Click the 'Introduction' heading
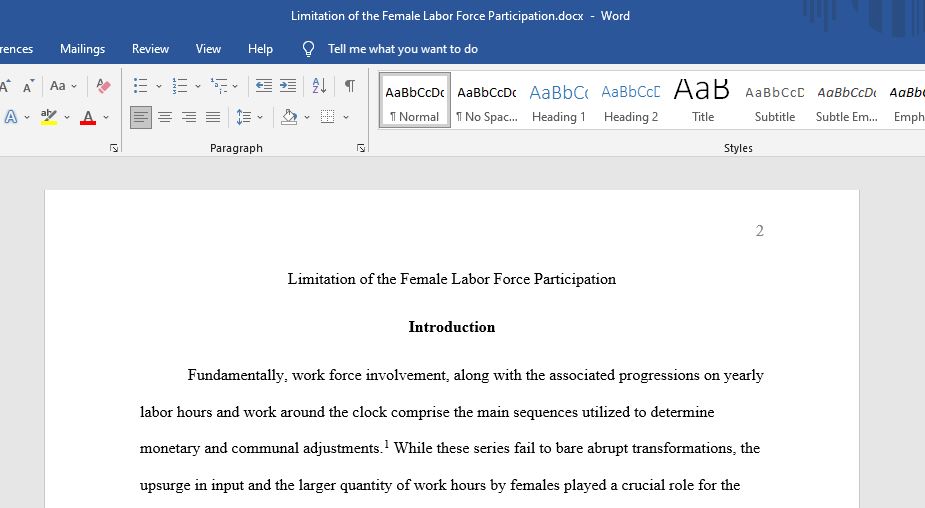925x508 pixels. tap(452, 327)
